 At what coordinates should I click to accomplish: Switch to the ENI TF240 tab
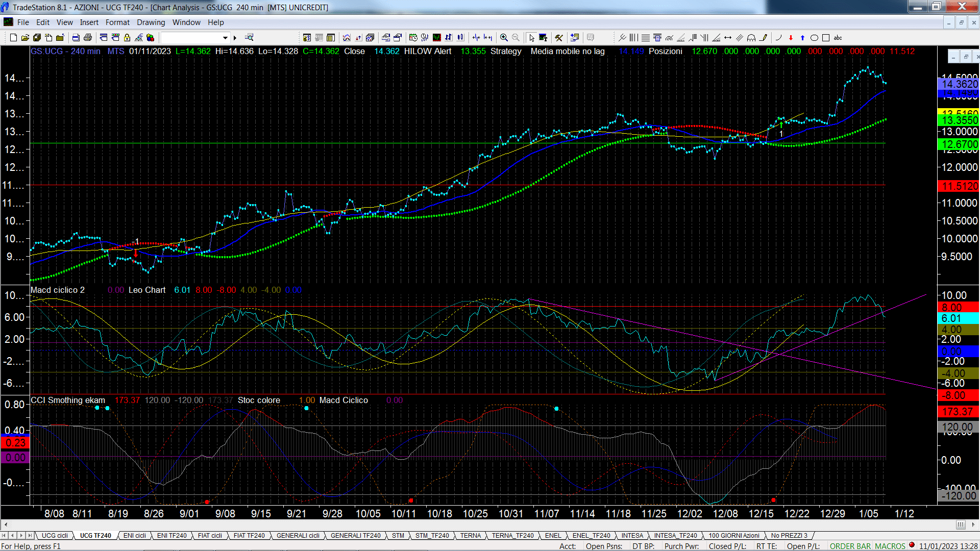click(x=171, y=536)
